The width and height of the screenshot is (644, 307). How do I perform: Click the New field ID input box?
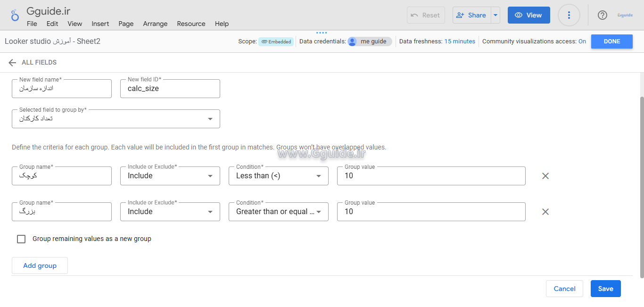[170, 89]
